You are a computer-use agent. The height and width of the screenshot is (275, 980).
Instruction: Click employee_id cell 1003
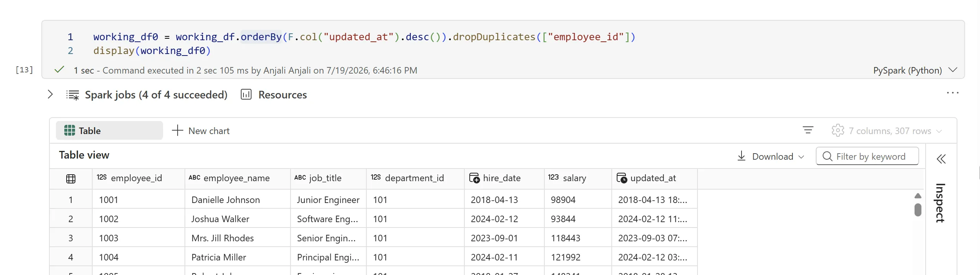tap(139, 238)
